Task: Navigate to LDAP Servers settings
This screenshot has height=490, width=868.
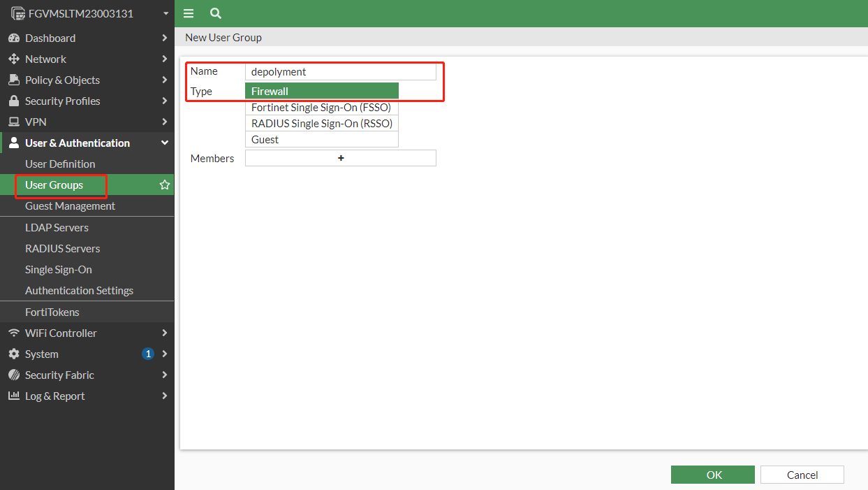Action: [x=57, y=227]
